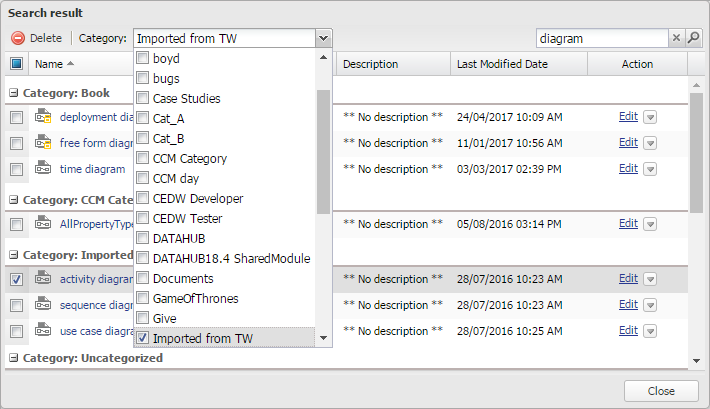
Task: Open action dropdown for 24/04/2017 row
Action: (650, 117)
